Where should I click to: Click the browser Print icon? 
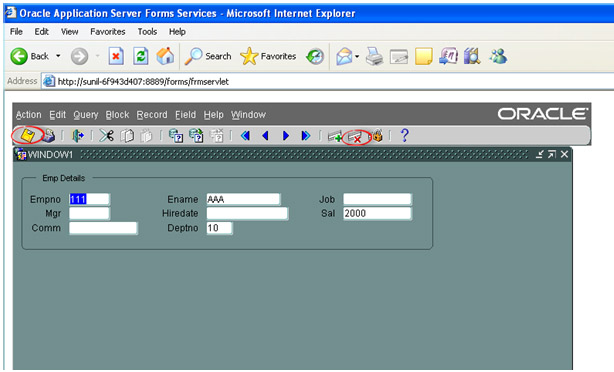(374, 56)
